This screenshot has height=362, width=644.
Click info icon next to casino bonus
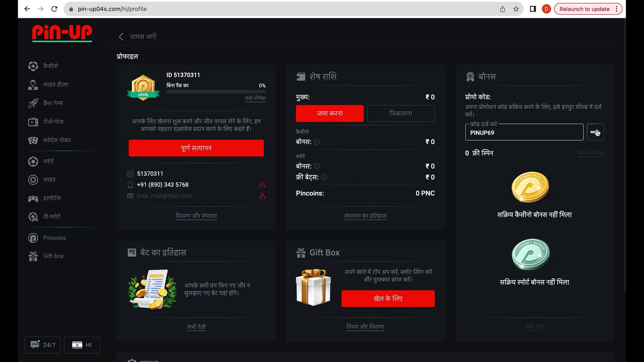(317, 142)
